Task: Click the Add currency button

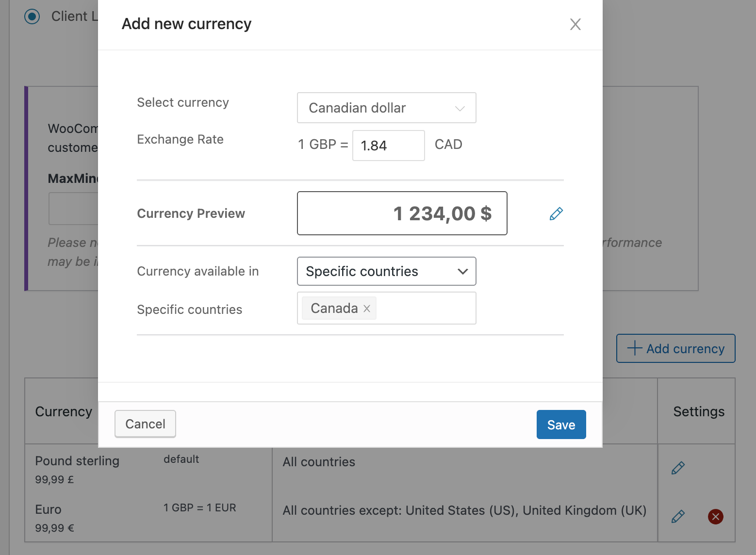Action: pos(675,348)
